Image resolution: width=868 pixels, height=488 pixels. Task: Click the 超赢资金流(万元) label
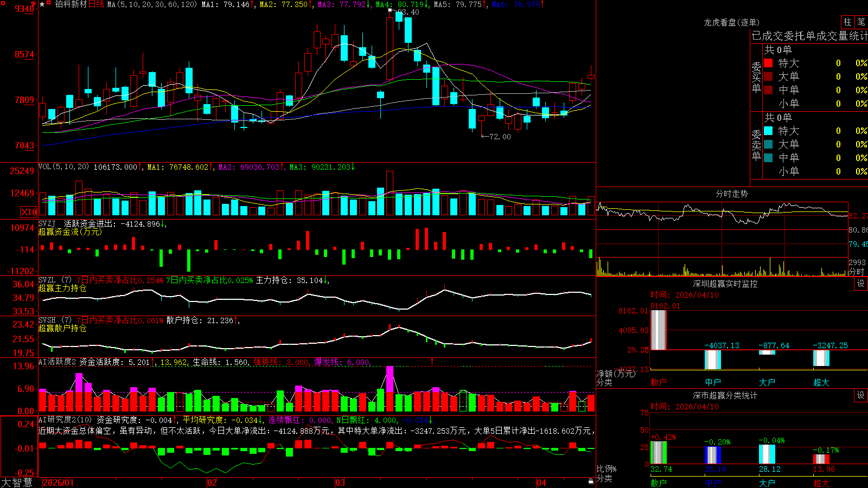[70, 232]
